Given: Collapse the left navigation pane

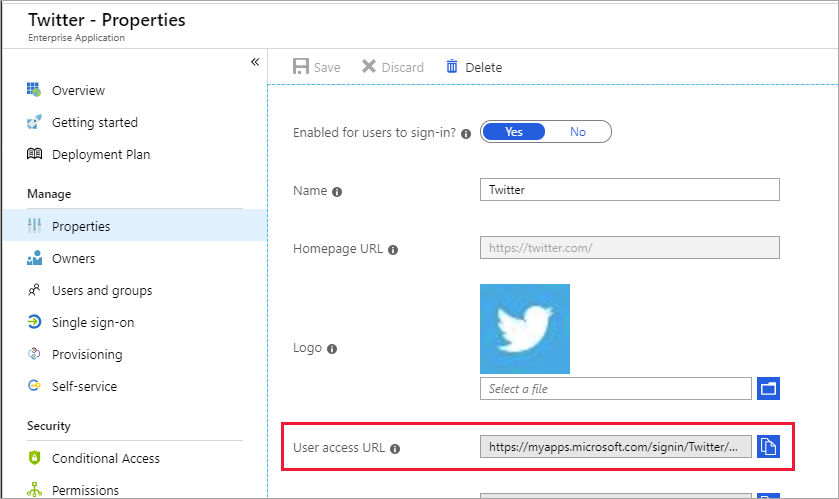Looking at the screenshot, I should point(255,62).
